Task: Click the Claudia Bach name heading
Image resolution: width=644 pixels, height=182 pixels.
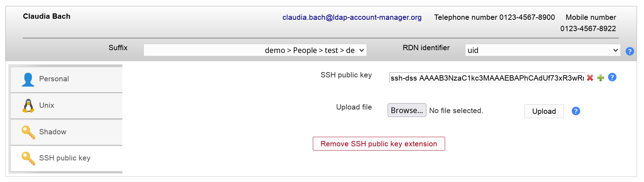Action: click(x=47, y=16)
